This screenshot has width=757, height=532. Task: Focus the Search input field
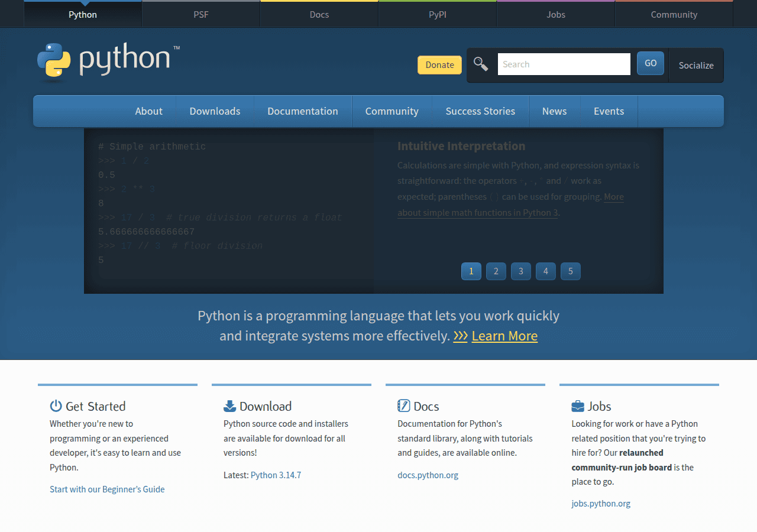pos(564,64)
